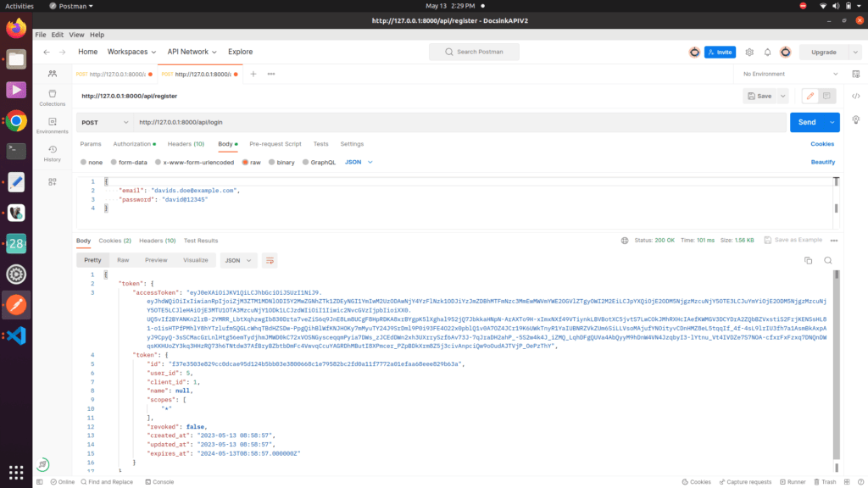
Task: Open the environment quick look
Action: click(856, 74)
